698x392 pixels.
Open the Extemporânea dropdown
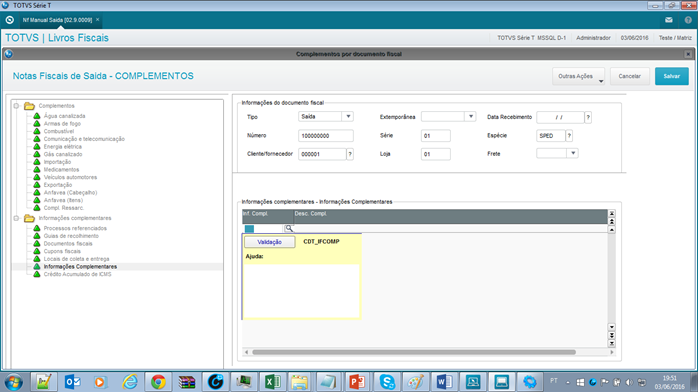[471, 117]
